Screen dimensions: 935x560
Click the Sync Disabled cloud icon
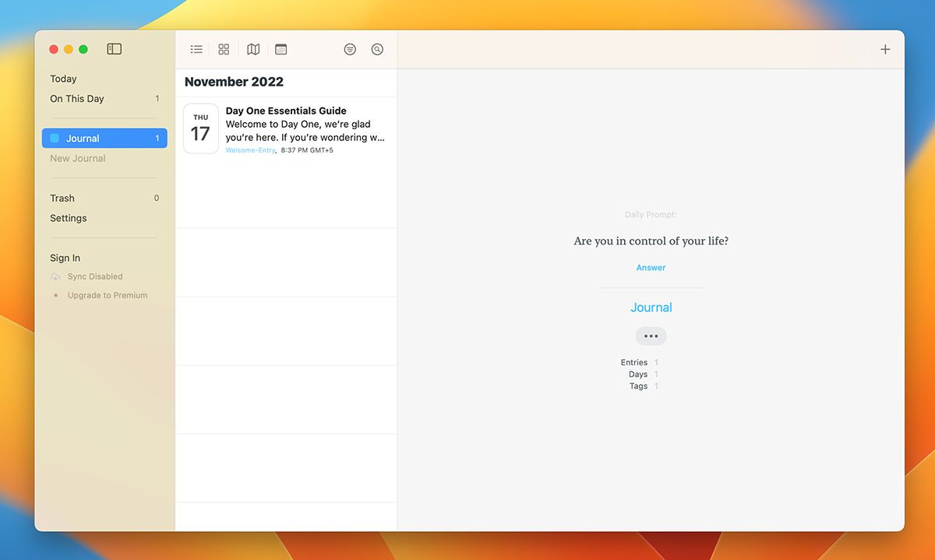coord(55,276)
